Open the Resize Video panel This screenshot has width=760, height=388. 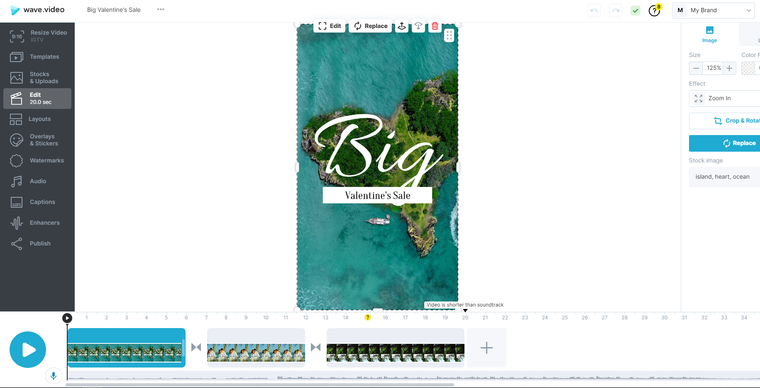[38, 36]
